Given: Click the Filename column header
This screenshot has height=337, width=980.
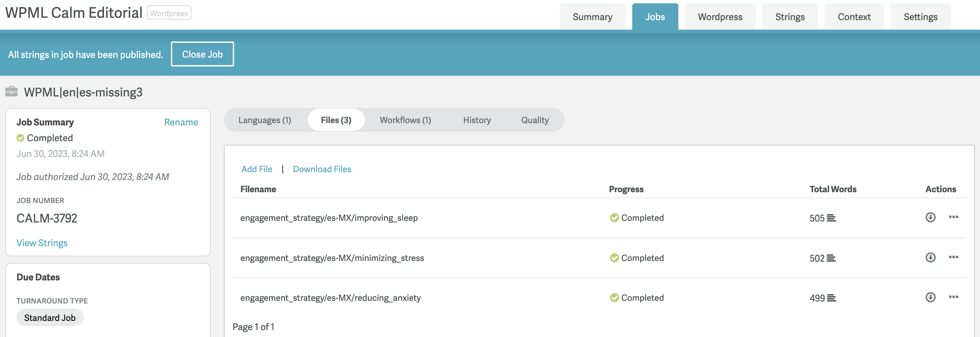Looking at the screenshot, I should click(x=258, y=189).
